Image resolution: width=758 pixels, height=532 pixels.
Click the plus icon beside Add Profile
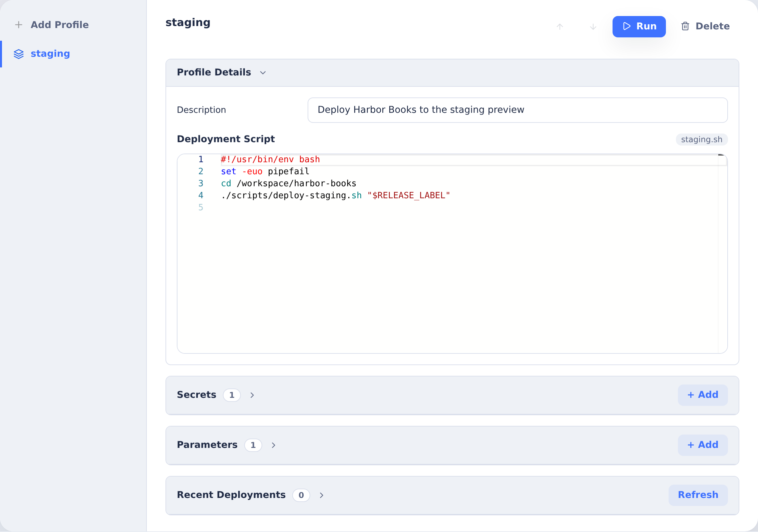19,25
